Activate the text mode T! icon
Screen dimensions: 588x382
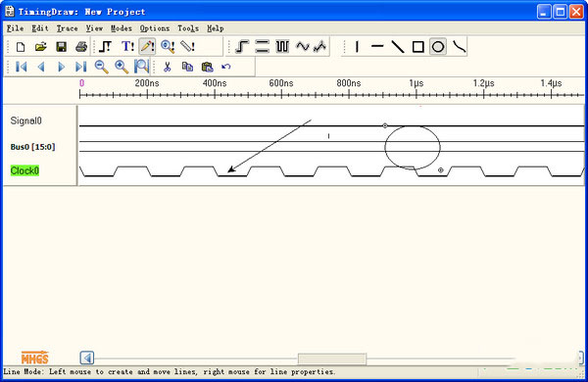pos(127,47)
